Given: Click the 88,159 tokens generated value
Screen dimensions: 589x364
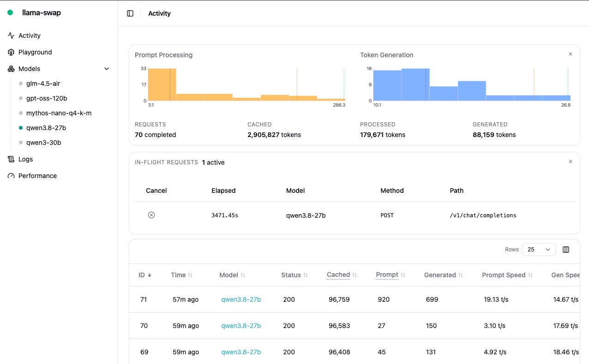Looking at the screenshot, I should click(x=494, y=135).
